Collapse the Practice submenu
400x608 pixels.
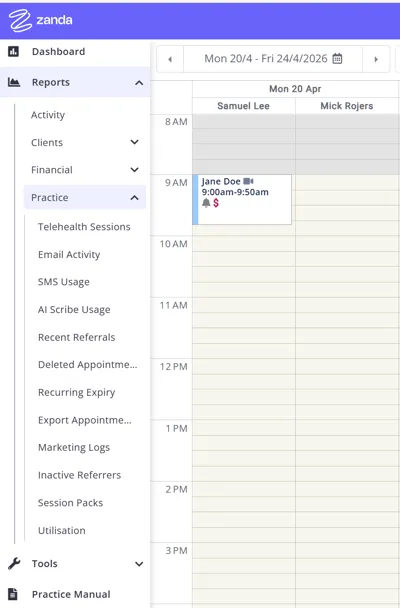tap(134, 198)
